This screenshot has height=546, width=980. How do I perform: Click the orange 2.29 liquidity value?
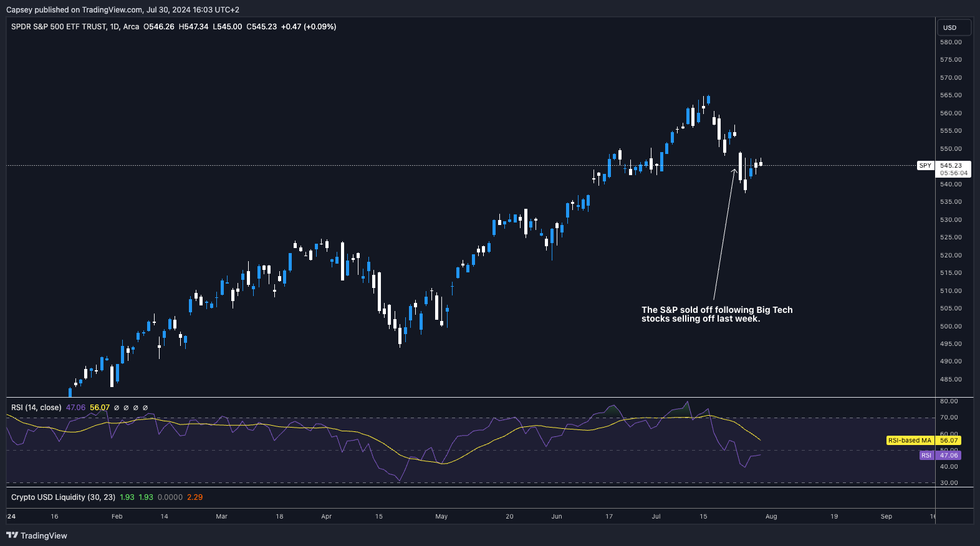[195, 497]
